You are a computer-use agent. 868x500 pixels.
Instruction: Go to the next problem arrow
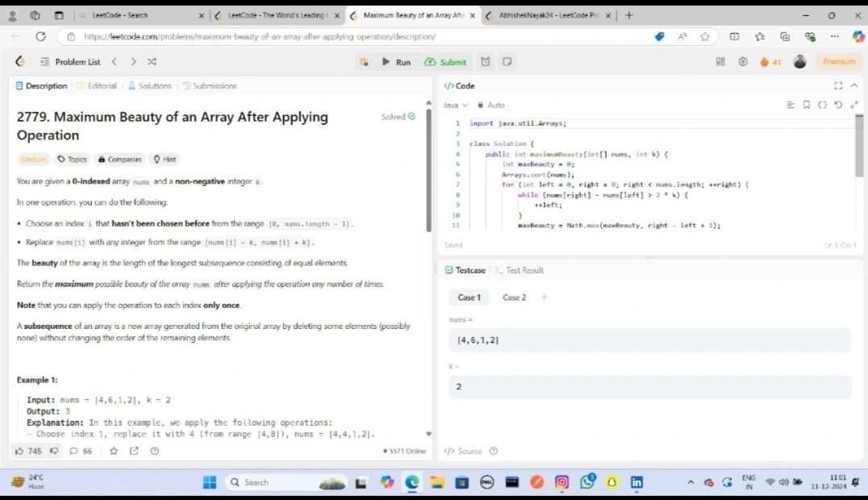click(133, 61)
